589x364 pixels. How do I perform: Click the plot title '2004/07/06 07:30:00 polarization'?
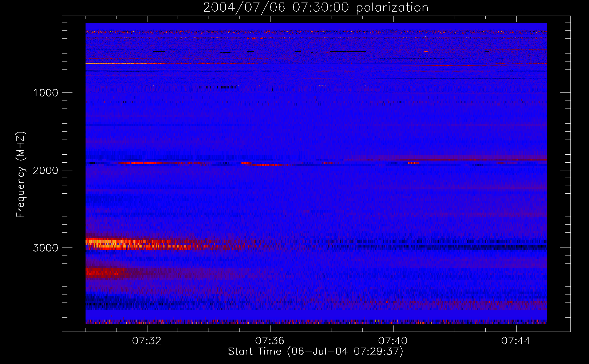316,8
